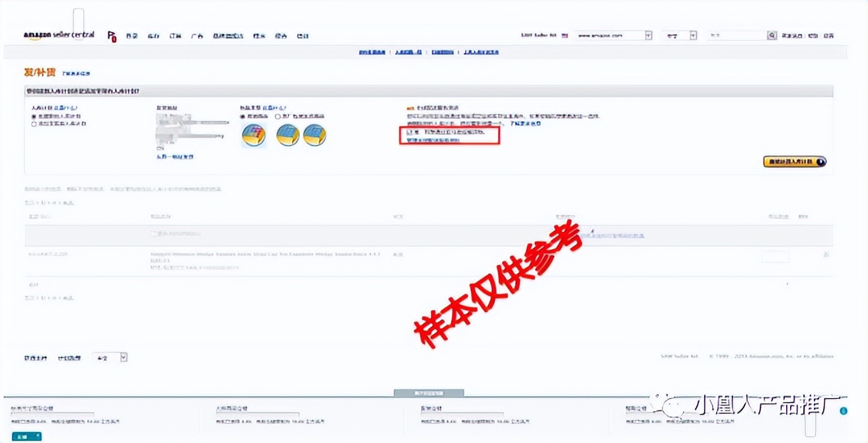The width and height of the screenshot is (868, 443).
Task: Click the US flag icon near the account name
Action: point(563,34)
